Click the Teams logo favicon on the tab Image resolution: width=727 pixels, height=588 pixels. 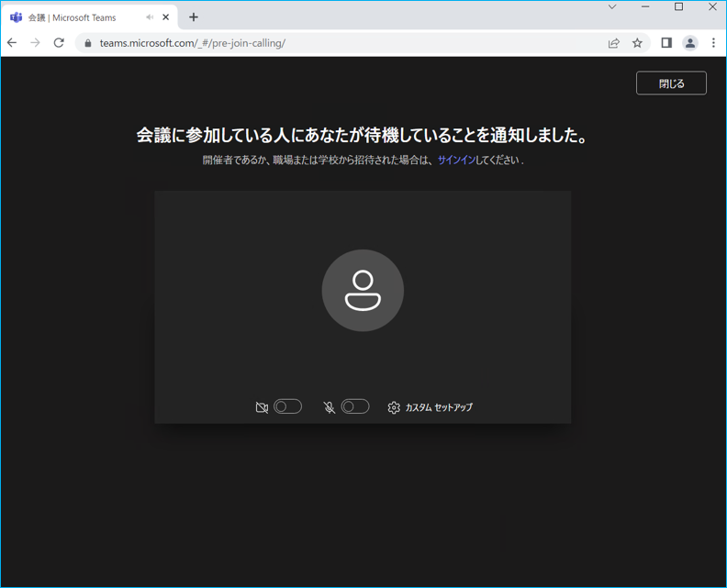click(x=17, y=17)
